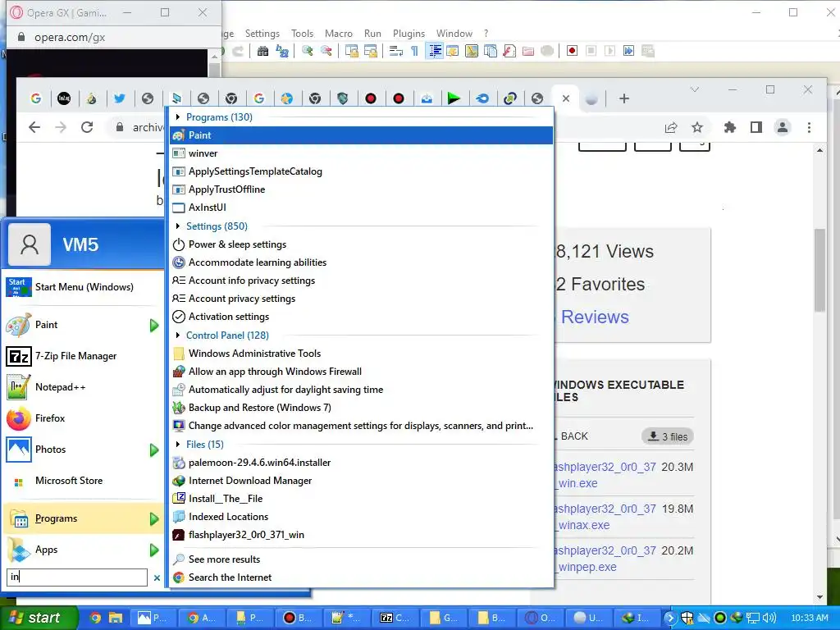The width and height of the screenshot is (840, 630).
Task: Click Zoom In magnifier icon in Notepad++
Action: [x=308, y=51]
